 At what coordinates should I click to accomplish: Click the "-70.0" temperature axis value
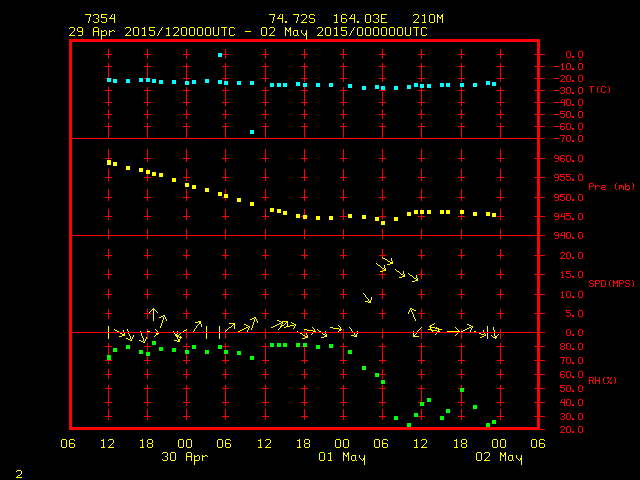[568, 139]
